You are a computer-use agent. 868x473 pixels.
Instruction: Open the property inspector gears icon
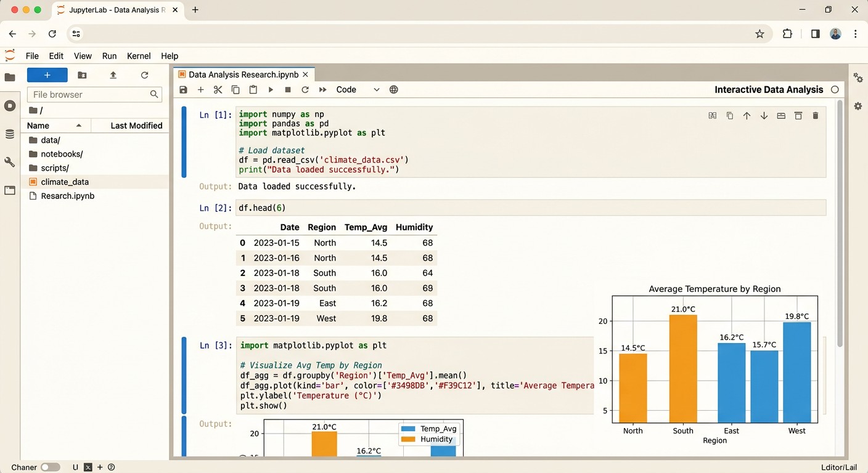pyautogui.click(x=858, y=78)
